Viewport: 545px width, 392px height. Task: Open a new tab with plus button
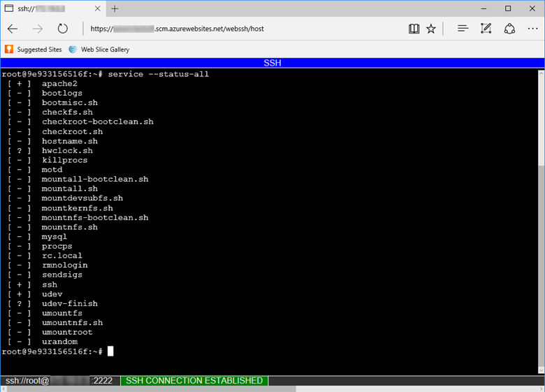115,9
